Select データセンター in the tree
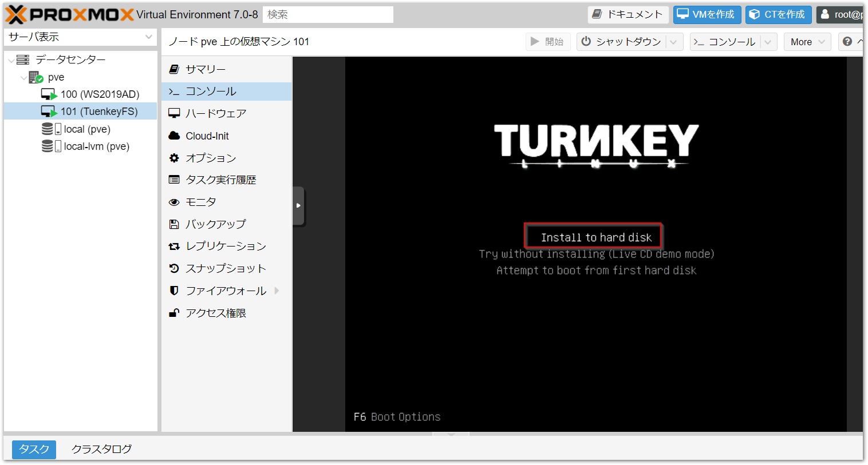The height and width of the screenshot is (465, 868). (x=70, y=59)
